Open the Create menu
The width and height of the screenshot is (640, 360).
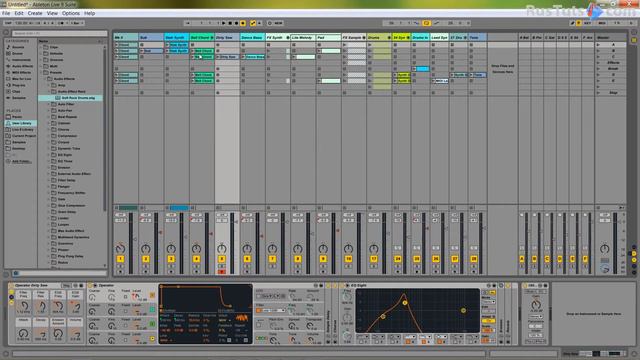pyautogui.click(x=35, y=13)
